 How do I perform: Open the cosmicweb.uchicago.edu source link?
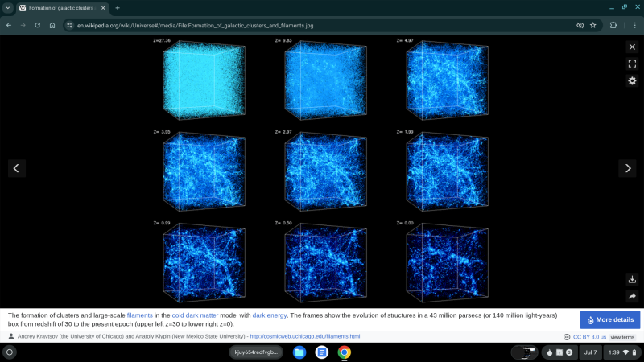click(304, 336)
